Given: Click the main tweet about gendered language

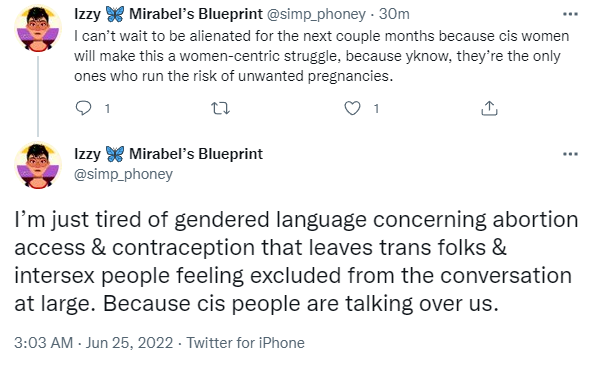Looking at the screenshot, I should click(x=296, y=261).
